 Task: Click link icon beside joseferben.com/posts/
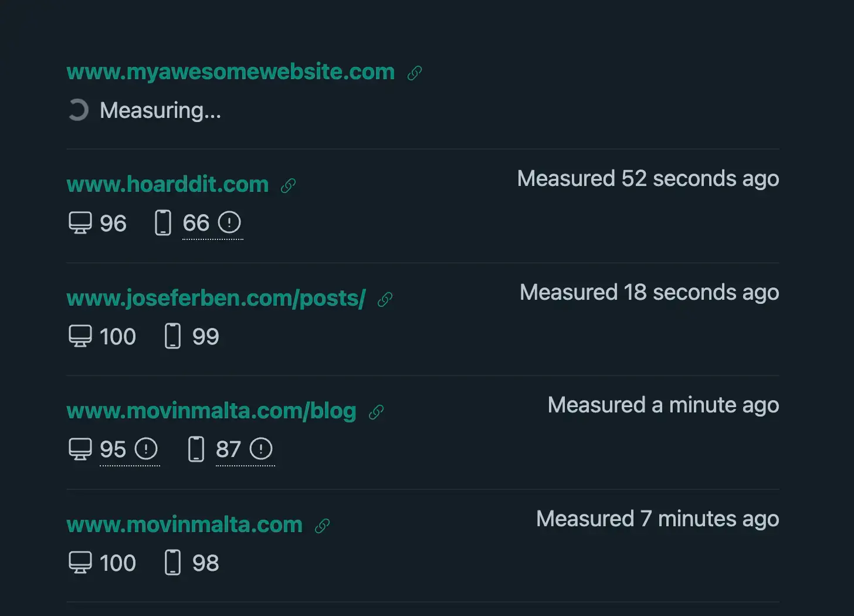pyautogui.click(x=385, y=299)
